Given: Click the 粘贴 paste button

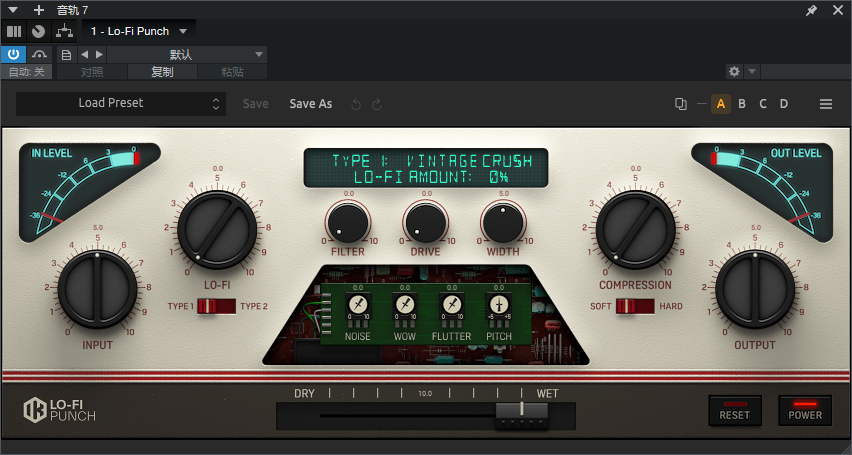Looking at the screenshot, I should [x=233, y=72].
